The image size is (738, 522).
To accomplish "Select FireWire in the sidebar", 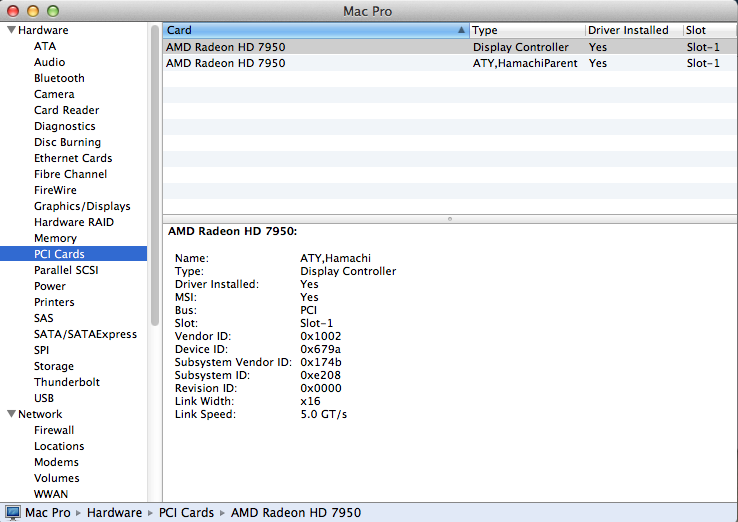I will tap(55, 190).
